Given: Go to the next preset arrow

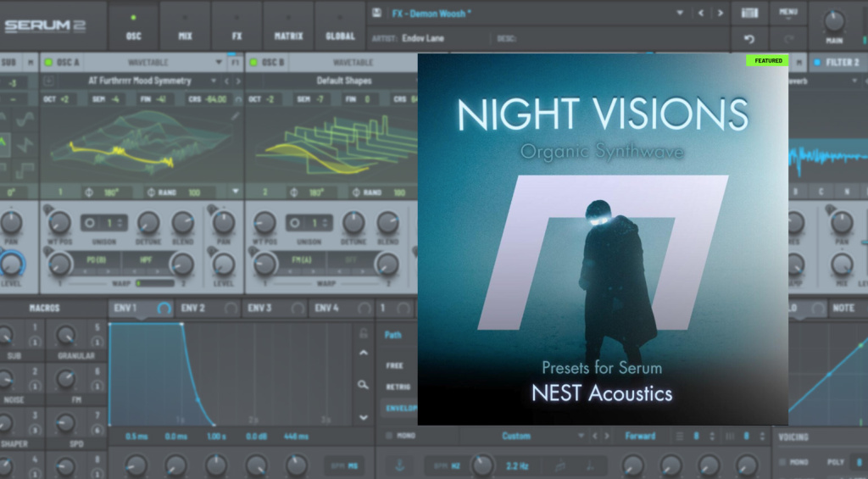Looking at the screenshot, I should point(721,13).
